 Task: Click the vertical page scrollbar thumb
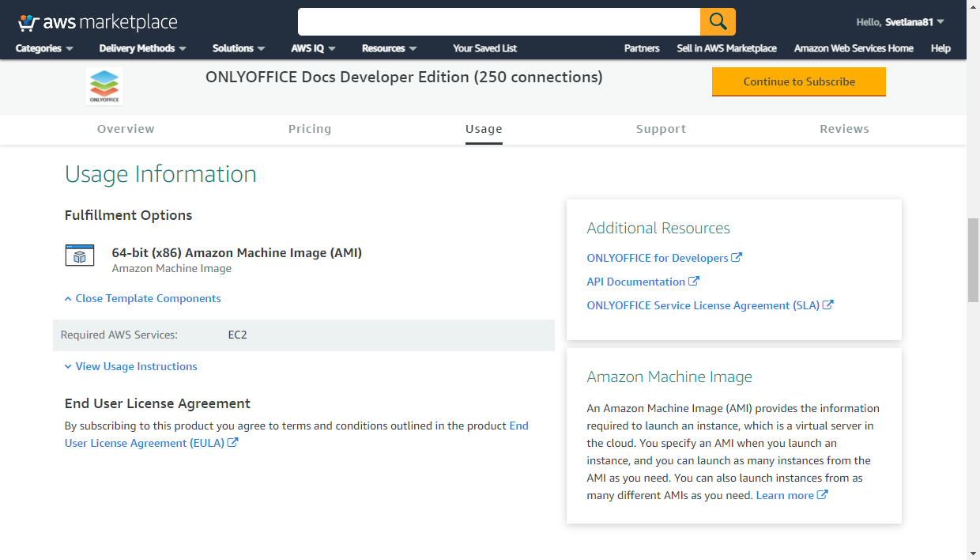[973, 261]
